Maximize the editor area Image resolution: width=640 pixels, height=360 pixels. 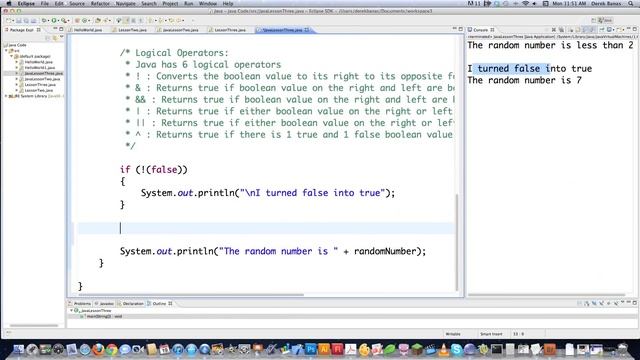(460, 29)
